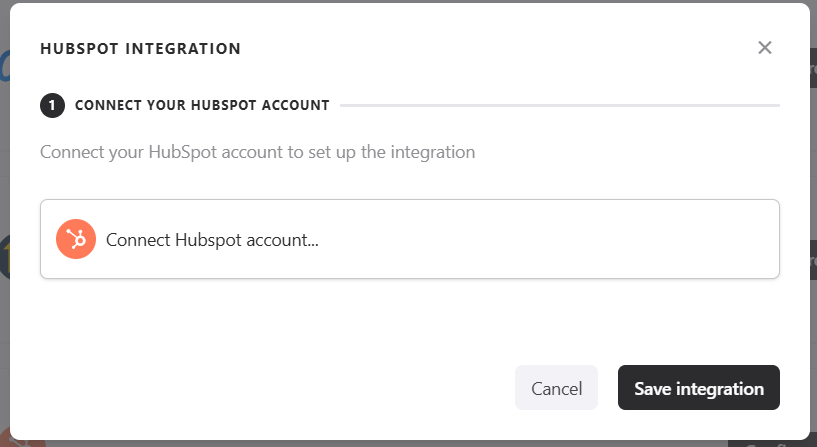Click the word "Cancel" in the dialog footer
This screenshot has width=817, height=447.
[556, 389]
